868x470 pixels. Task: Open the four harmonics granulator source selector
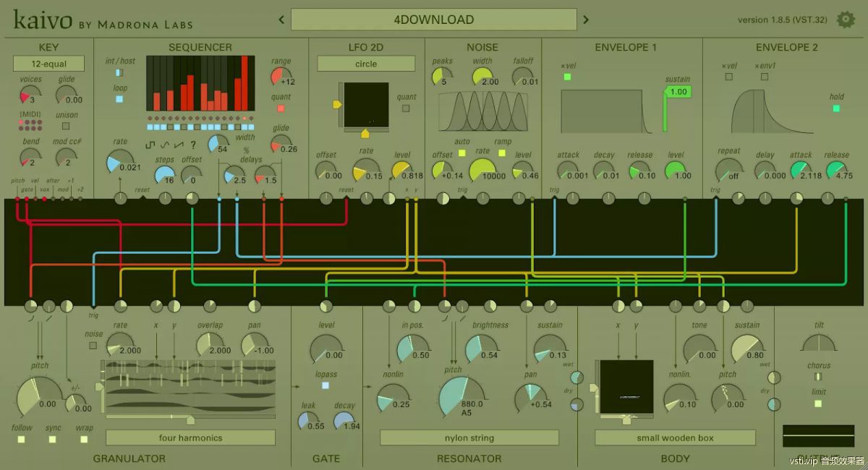(190, 437)
